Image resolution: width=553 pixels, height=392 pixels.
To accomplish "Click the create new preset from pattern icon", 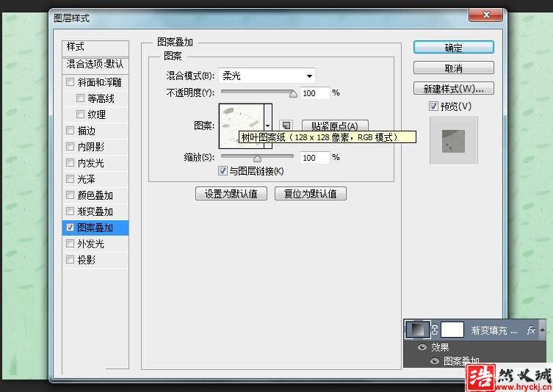I will click(x=286, y=125).
